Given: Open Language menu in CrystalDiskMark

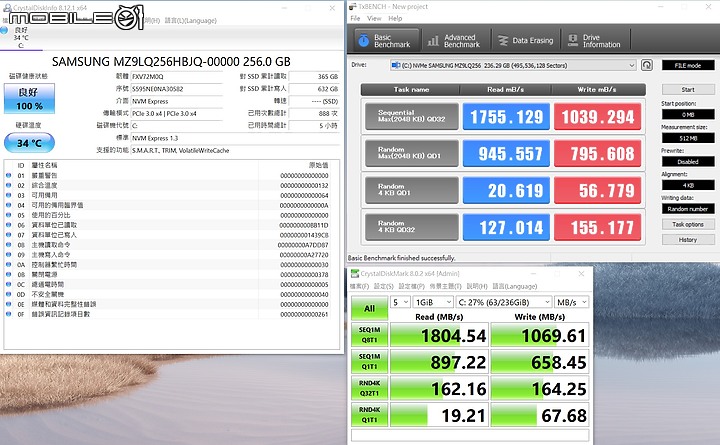Looking at the screenshot, I should coord(515,286).
